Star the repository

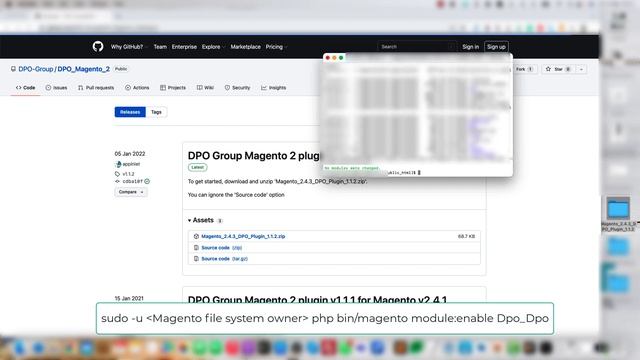click(558, 69)
